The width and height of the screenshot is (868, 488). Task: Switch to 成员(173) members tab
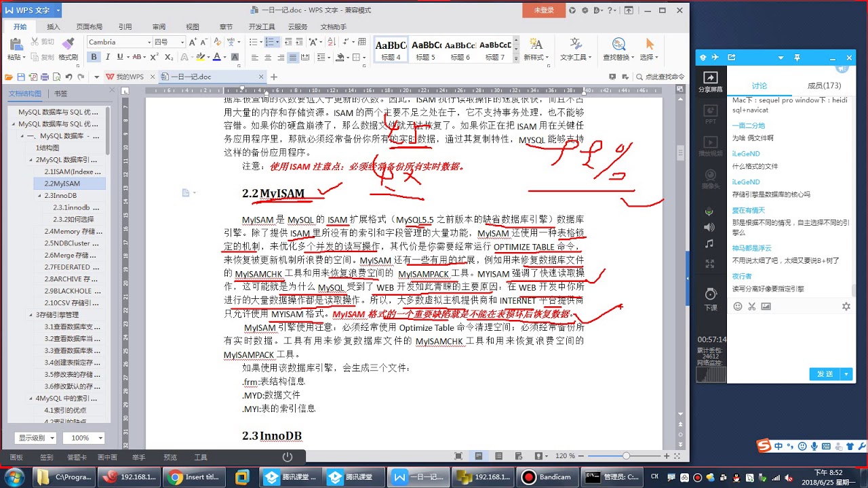[824, 85]
